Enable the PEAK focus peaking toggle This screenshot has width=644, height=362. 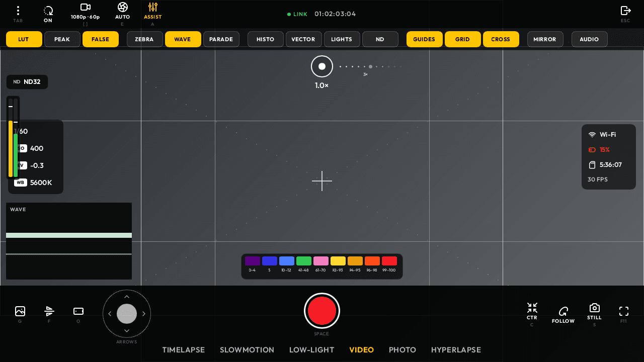coord(62,39)
